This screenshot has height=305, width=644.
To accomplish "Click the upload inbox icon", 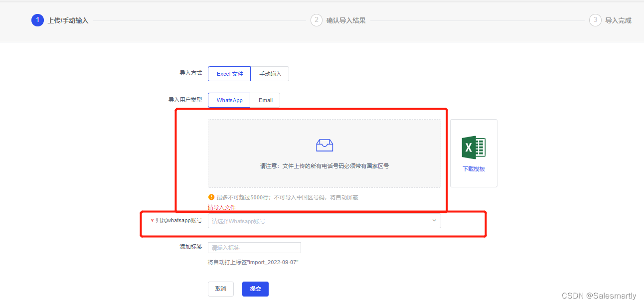I will tap(324, 145).
